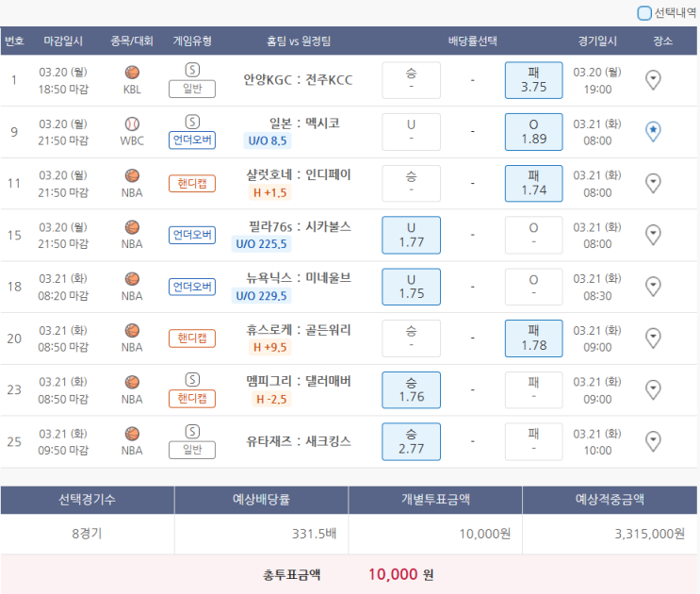Open venue pin for 멤피그리 : 댈러매버
This screenshot has width=700, height=594.
653,389
